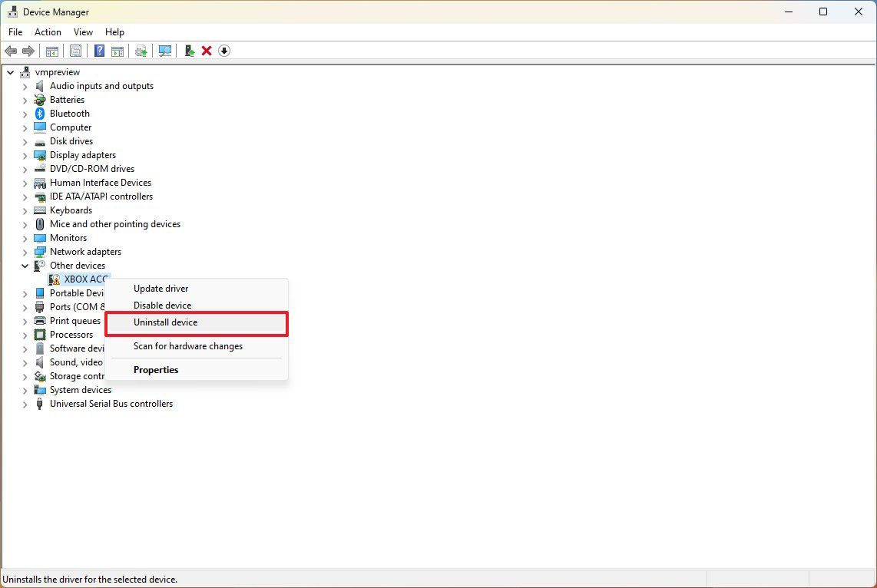Expand the Universal Serial Bus controllers category
Viewport: 877px width, 588px height.
tap(25, 403)
